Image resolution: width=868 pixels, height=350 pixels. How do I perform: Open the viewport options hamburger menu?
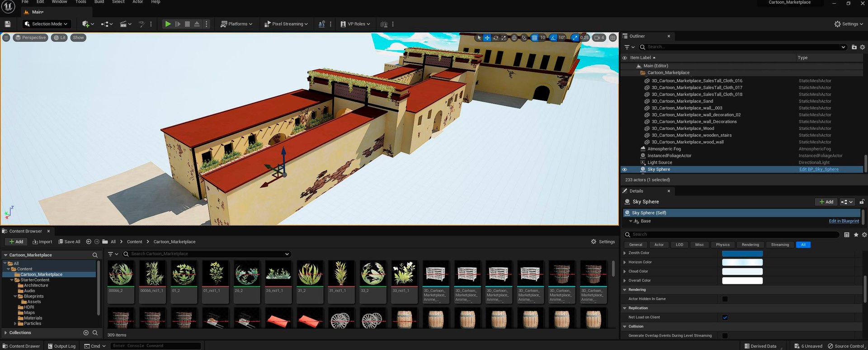[6, 38]
